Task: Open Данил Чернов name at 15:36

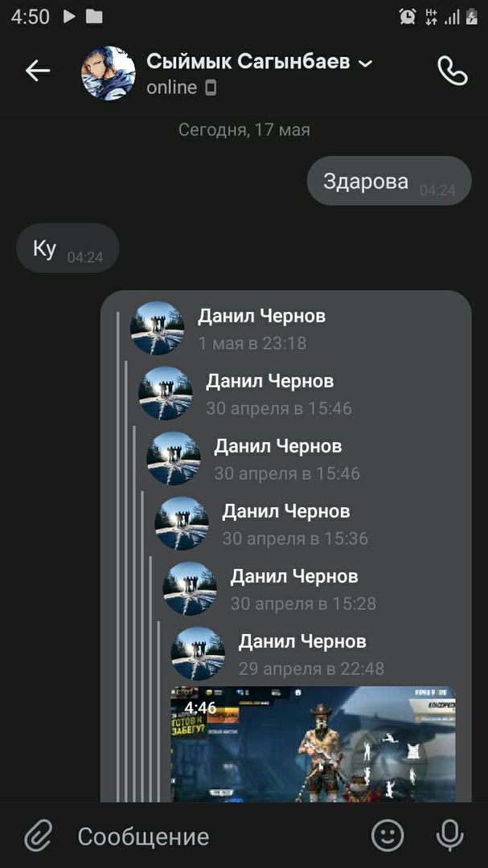Action: click(x=286, y=511)
